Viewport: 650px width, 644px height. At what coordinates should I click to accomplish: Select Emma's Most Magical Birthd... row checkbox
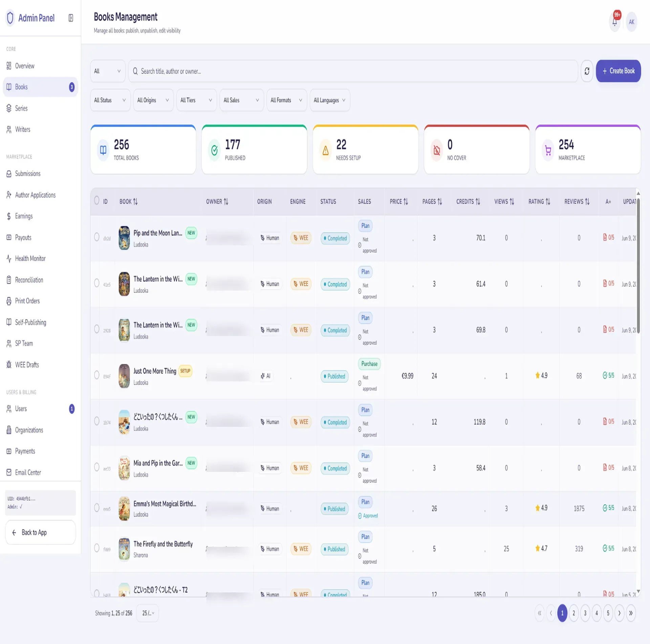97,508
